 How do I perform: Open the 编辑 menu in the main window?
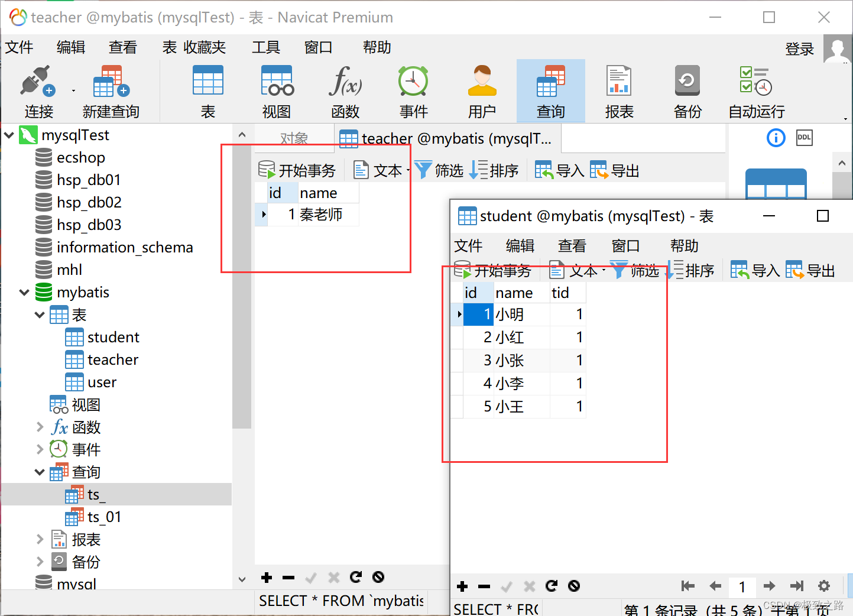pyautogui.click(x=71, y=47)
